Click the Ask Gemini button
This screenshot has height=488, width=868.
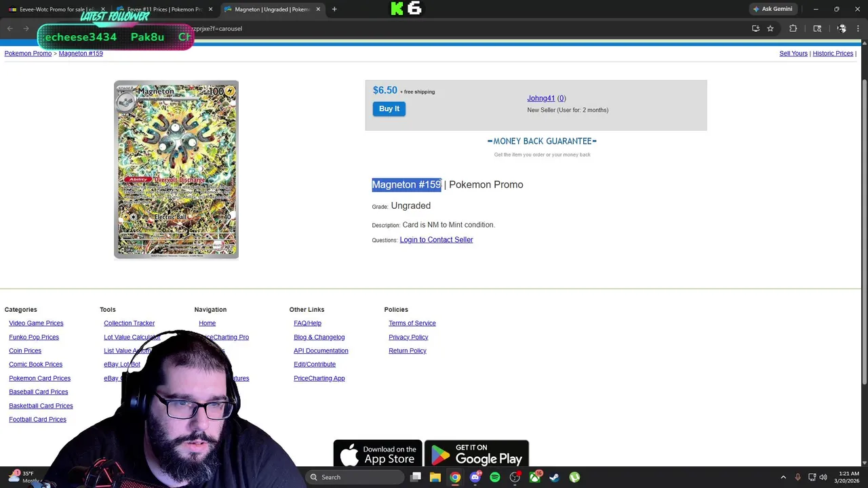pyautogui.click(x=772, y=9)
